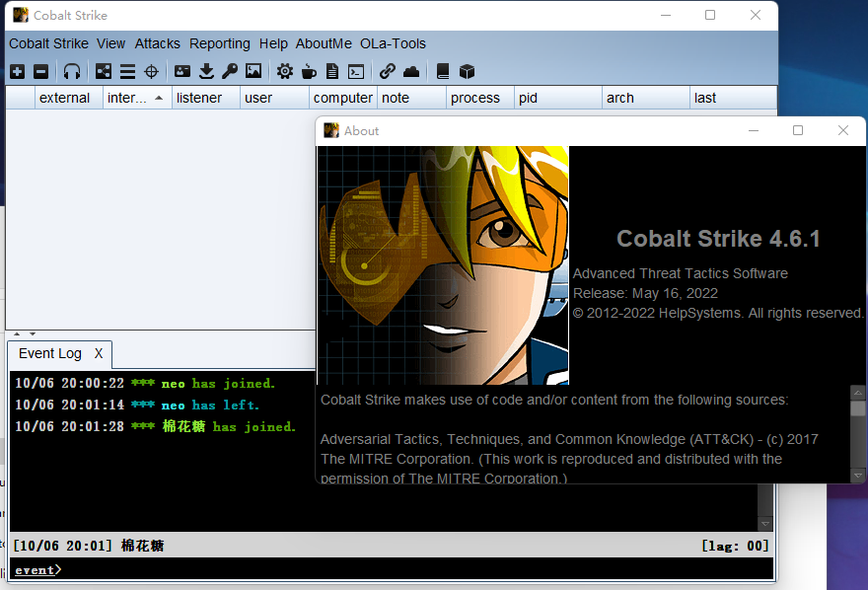
Task: Click the coffee cup Java applet icon
Action: 309,71
